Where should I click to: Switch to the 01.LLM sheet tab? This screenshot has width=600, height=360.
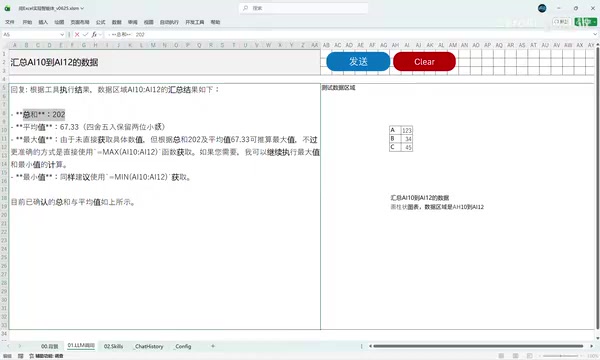point(81,346)
